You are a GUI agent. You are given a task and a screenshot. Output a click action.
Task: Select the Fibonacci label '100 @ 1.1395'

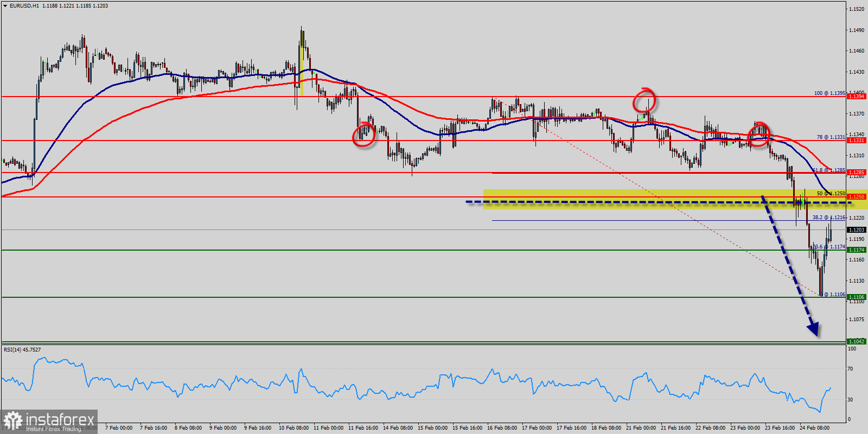(x=829, y=93)
